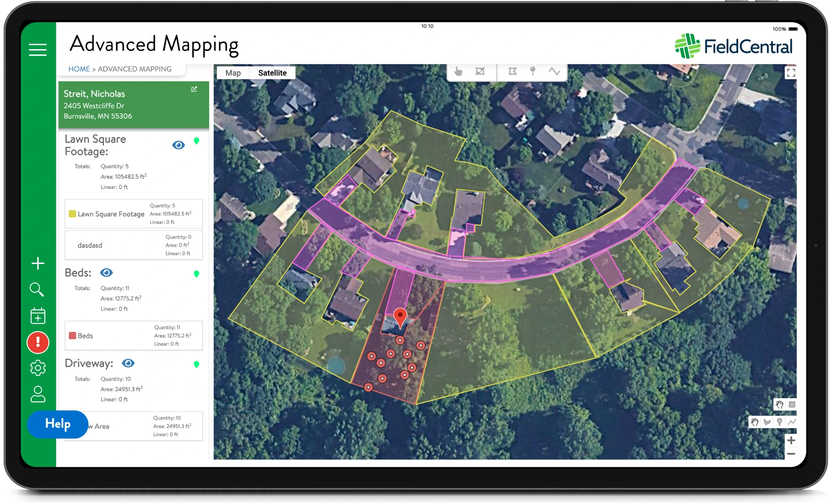Viewport: 831px width, 504px height.
Task: Switch to the Map view tab
Action: 233,73
